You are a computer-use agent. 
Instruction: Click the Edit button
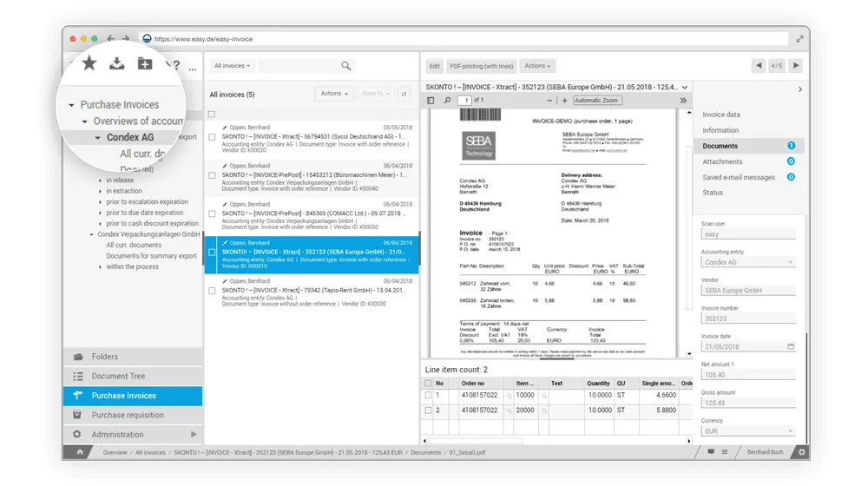click(435, 66)
